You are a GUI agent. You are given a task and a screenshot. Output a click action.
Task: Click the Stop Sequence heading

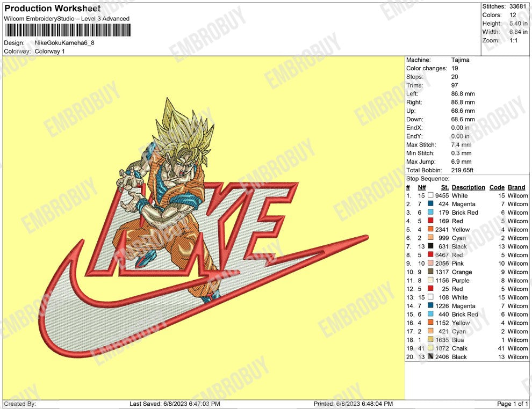click(428, 179)
